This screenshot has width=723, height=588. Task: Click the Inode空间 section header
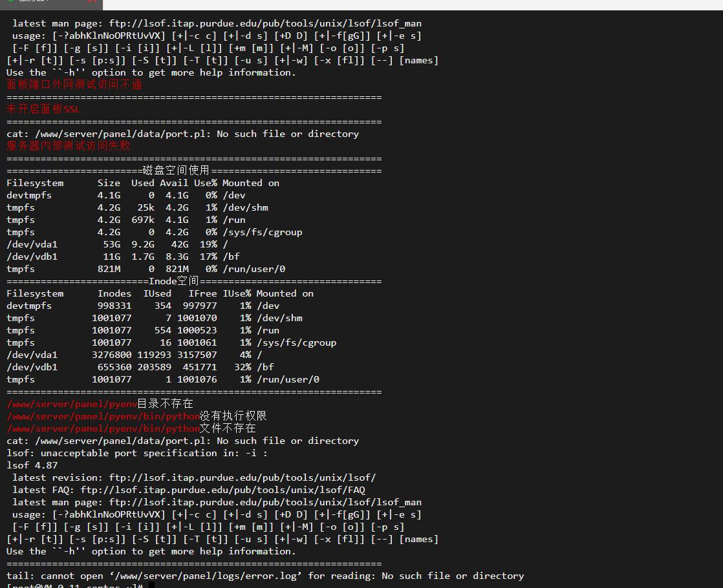(173, 281)
